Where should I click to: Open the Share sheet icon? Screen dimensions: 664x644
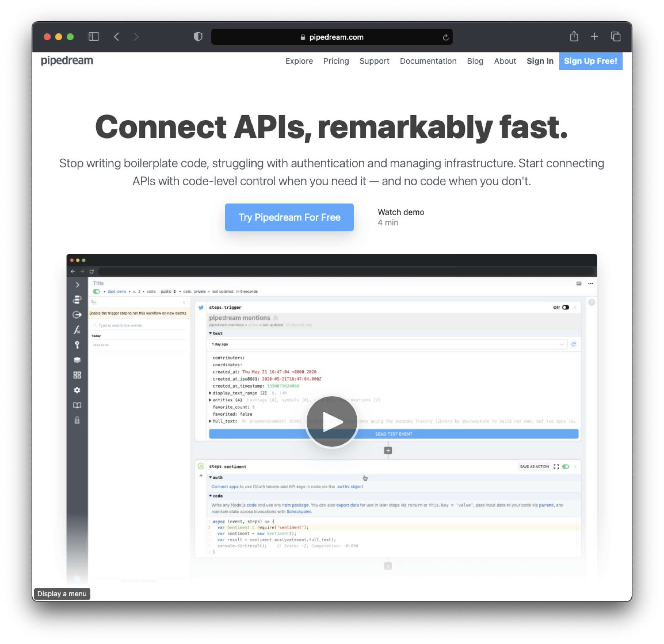[574, 36]
